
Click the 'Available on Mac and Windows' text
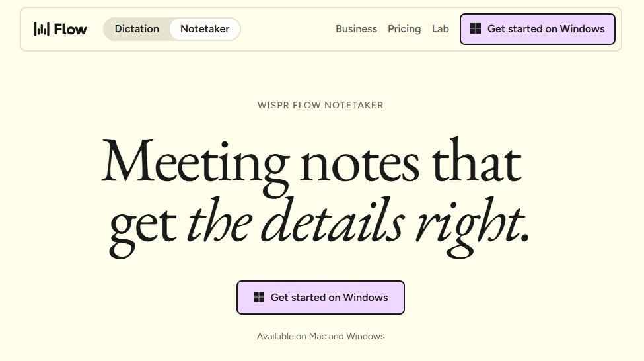click(x=321, y=337)
